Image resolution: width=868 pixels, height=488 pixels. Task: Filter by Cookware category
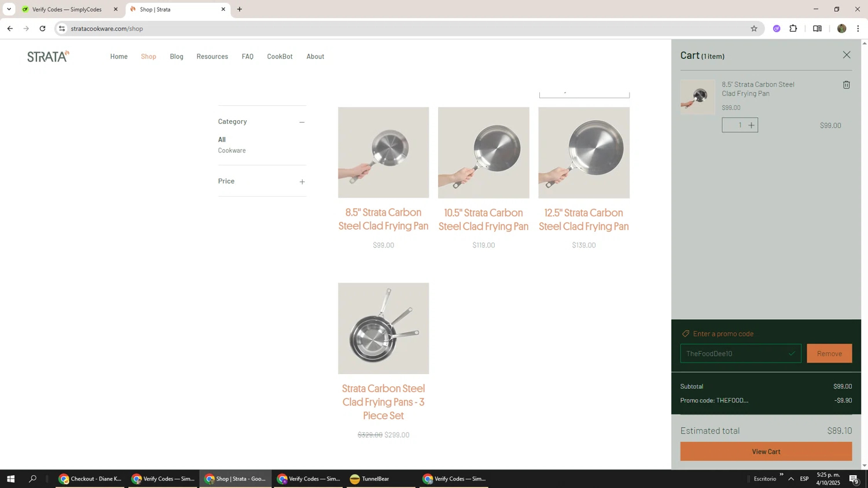click(231, 150)
